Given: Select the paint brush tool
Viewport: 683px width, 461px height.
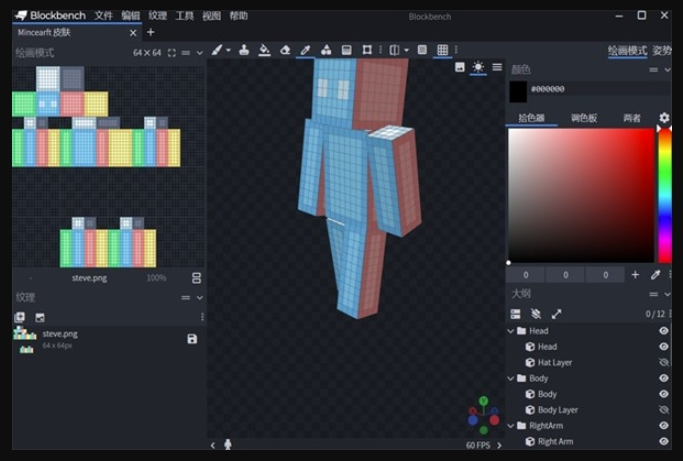Looking at the screenshot, I should tap(216, 50).
